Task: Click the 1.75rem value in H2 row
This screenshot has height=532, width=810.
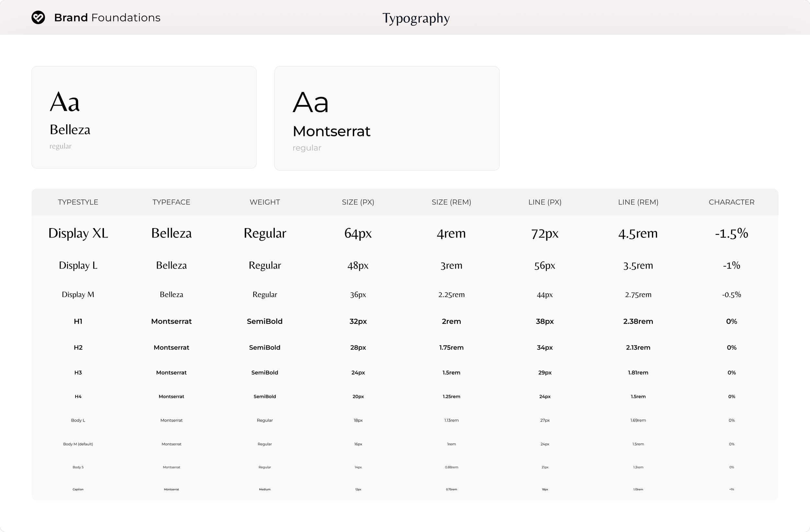Action: coord(451,348)
